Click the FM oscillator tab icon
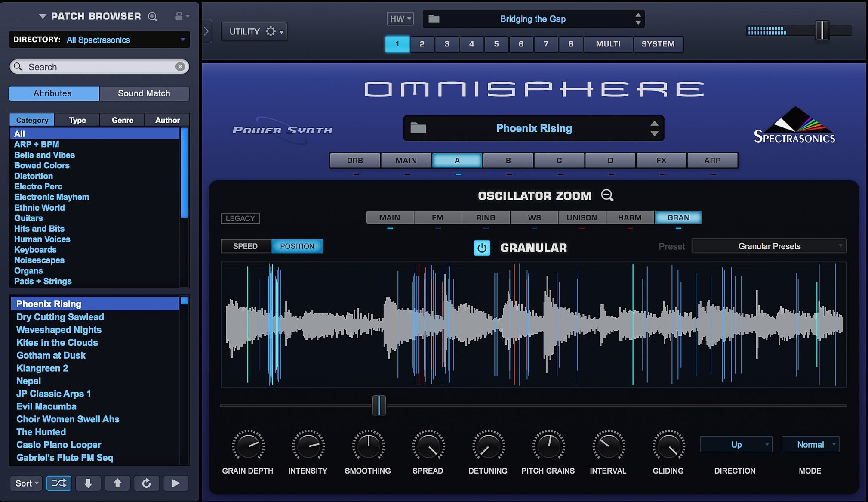Screen dimensions: 868x502 [x=437, y=217]
